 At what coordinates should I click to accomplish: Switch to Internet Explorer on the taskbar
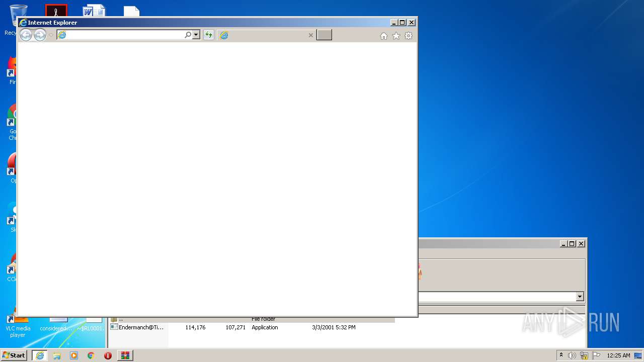coord(40,355)
